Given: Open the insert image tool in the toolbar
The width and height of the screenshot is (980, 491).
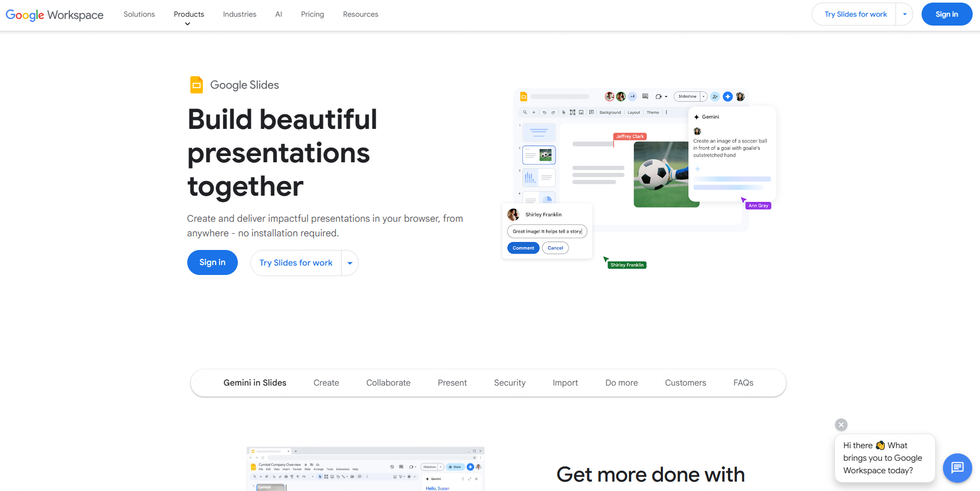Looking at the screenshot, I should pyautogui.click(x=582, y=112).
